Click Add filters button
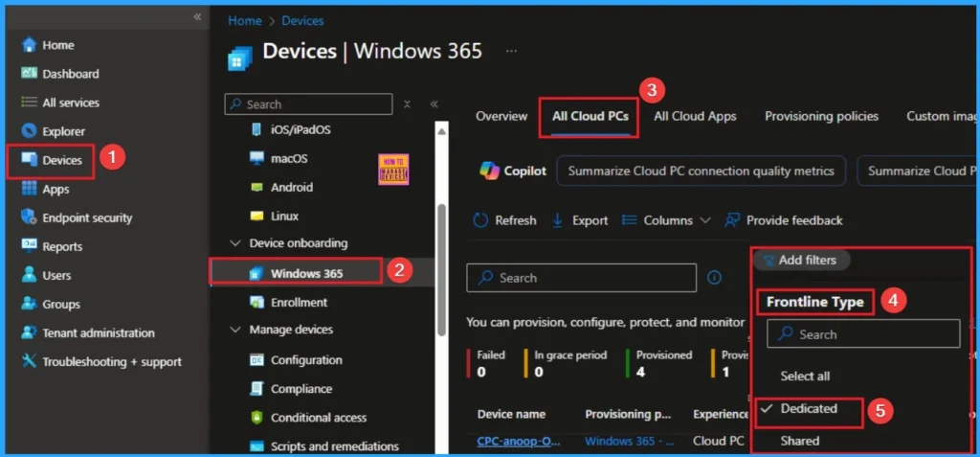980x457 pixels. (x=801, y=260)
